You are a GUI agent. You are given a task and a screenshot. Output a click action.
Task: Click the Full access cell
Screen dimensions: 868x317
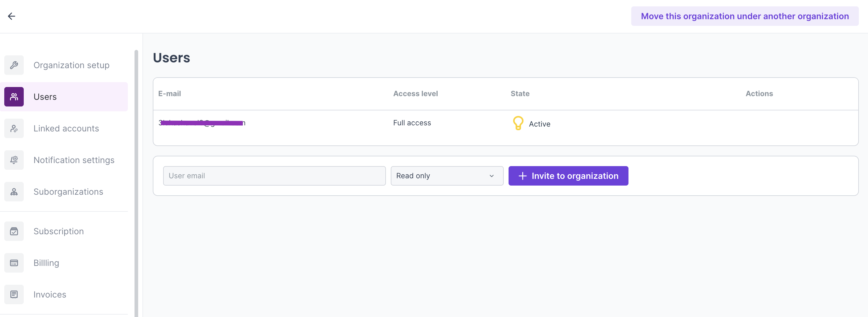412,123
